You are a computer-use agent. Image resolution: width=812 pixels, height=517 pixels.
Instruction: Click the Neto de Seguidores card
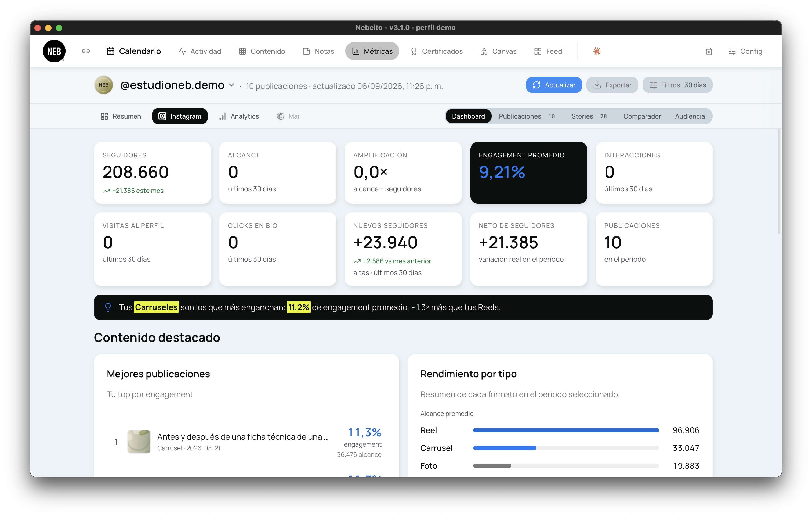coord(529,249)
